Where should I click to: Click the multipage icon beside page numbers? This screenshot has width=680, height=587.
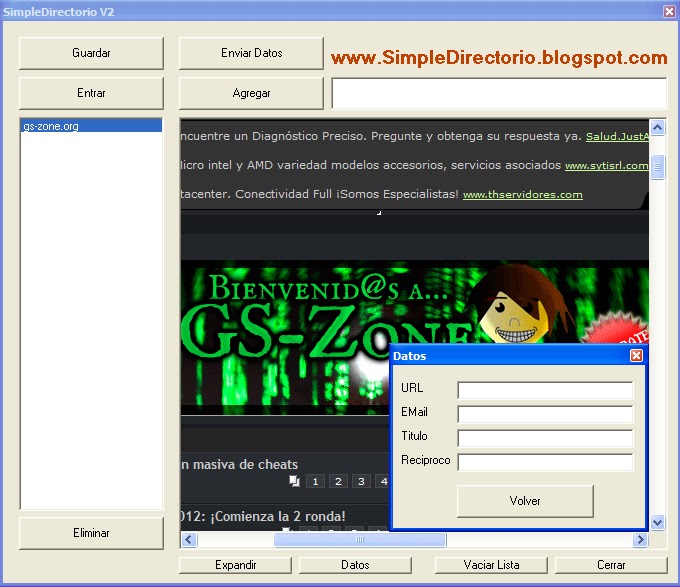tap(294, 481)
